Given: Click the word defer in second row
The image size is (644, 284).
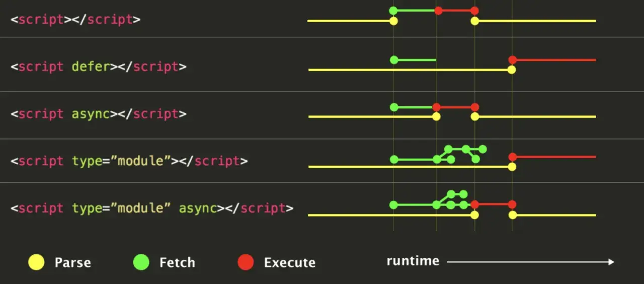Looking at the screenshot, I should pyautogui.click(x=91, y=66).
